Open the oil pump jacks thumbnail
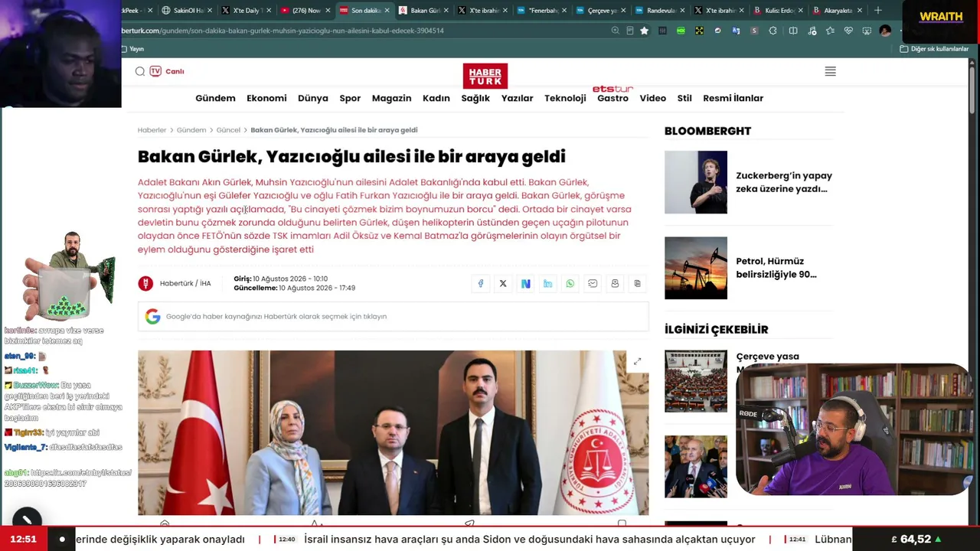Image resolution: width=980 pixels, height=551 pixels. point(696,268)
